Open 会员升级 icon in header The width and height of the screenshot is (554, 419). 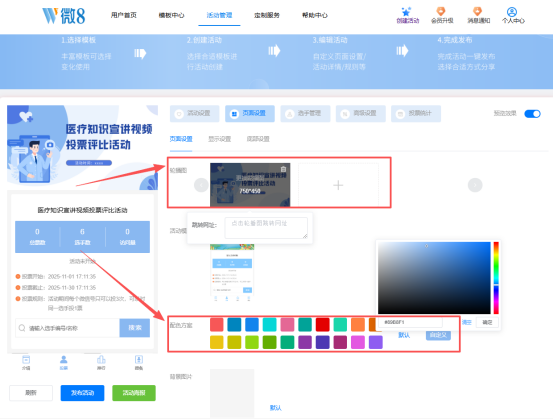(x=441, y=12)
